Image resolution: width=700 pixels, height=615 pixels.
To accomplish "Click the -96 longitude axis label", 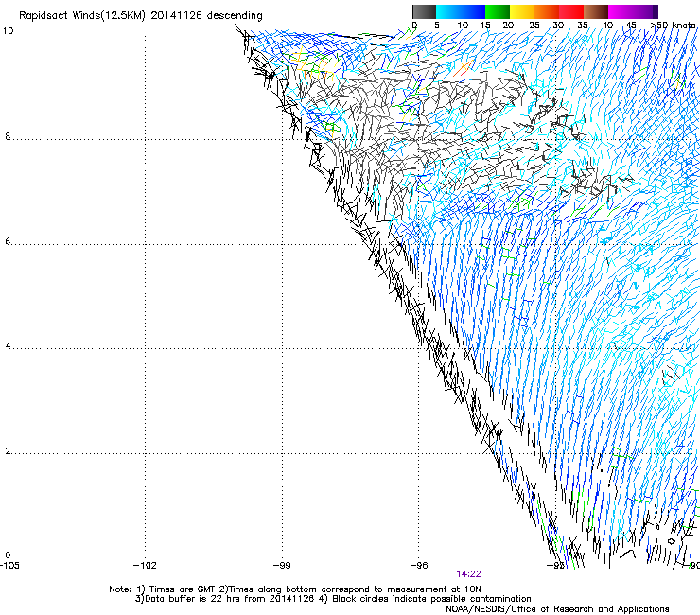I will click(x=419, y=566).
